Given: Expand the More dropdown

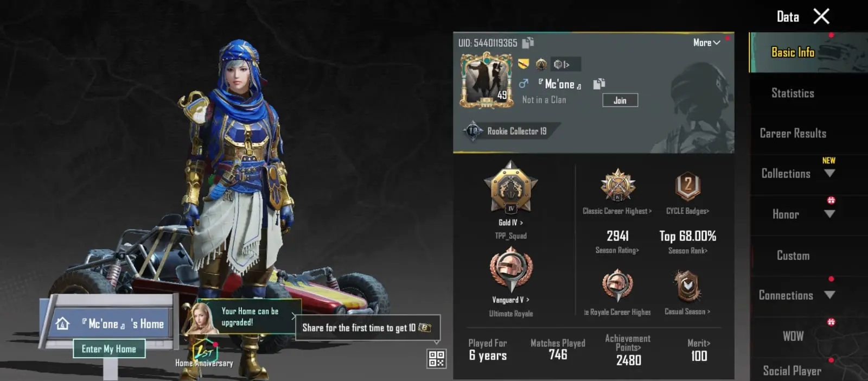Looking at the screenshot, I should point(706,42).
